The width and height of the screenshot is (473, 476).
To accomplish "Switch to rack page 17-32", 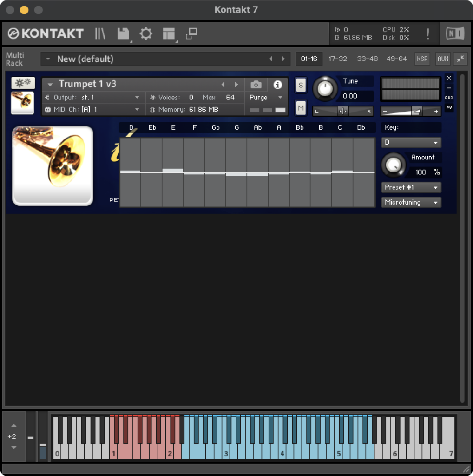I will pyautogui.click(x=338, y=59).
